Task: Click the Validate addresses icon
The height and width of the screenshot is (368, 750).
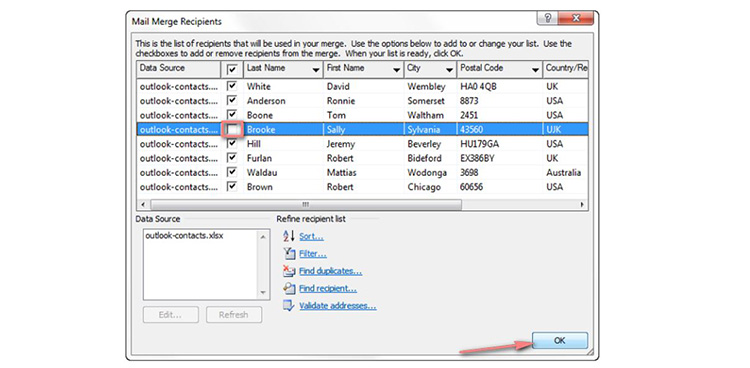Action: pyautogui.click(x=289, y=305)
